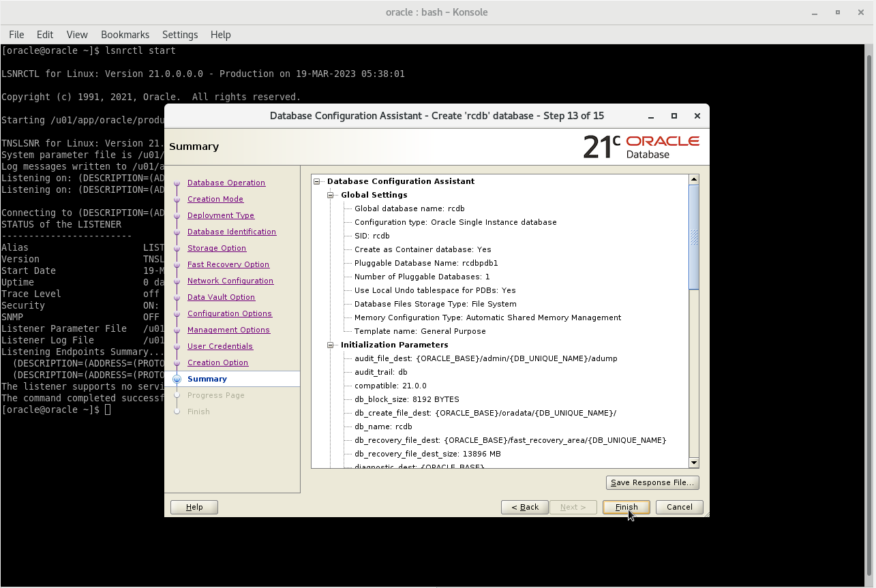876x588 pixels.
Task: Select 'Memory Configuration Type' row
Action: [x=487, y=318]
